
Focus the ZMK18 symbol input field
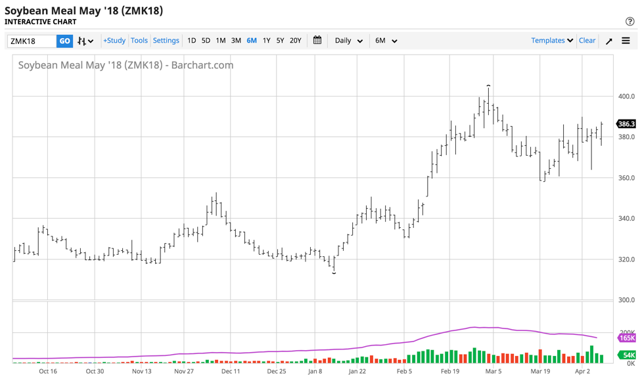(32, 41)
